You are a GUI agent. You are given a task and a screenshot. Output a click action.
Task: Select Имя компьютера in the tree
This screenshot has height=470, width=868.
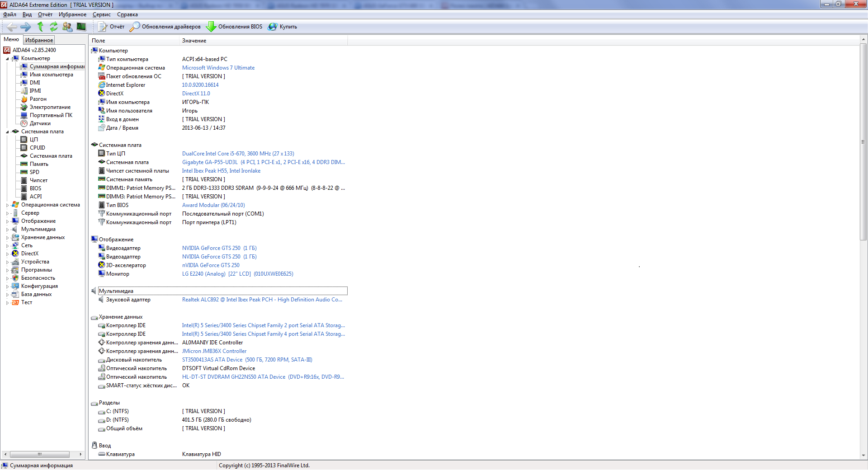click(52, 75)
